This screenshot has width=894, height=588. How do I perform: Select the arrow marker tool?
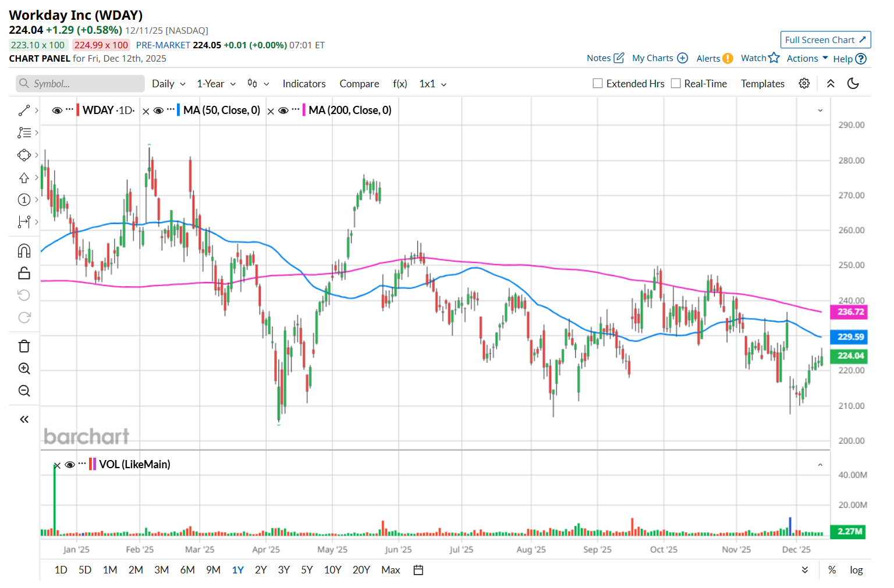pyautogui.click(x=24, y=177)
